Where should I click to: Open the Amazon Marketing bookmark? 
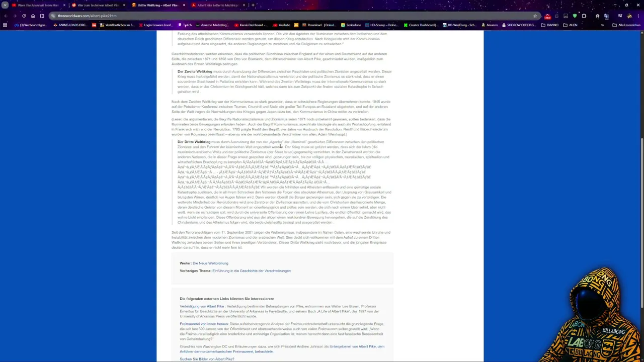tap(212, 25)
